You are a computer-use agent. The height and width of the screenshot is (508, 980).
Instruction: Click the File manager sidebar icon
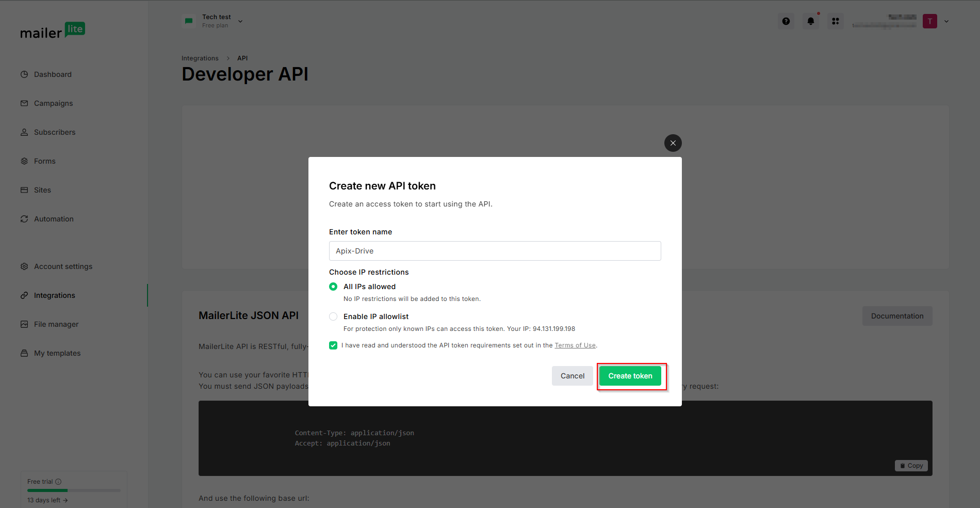click(x=24, y=324)
